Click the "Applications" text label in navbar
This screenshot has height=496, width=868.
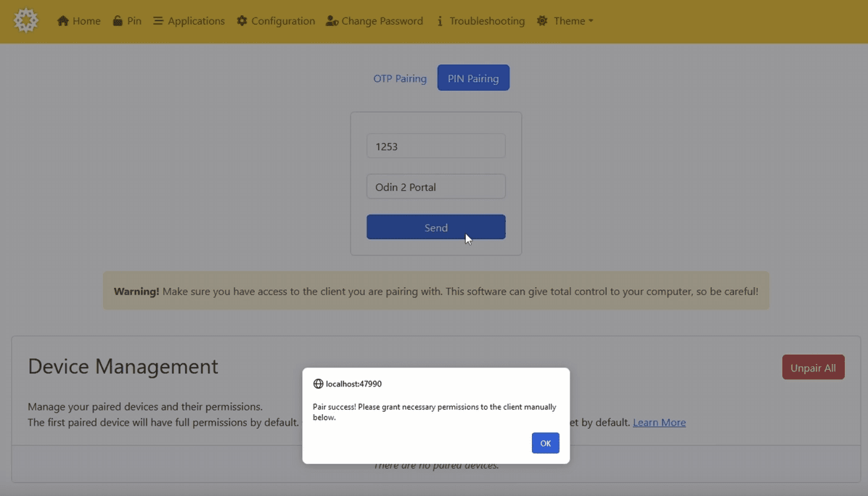click(196, 21)
